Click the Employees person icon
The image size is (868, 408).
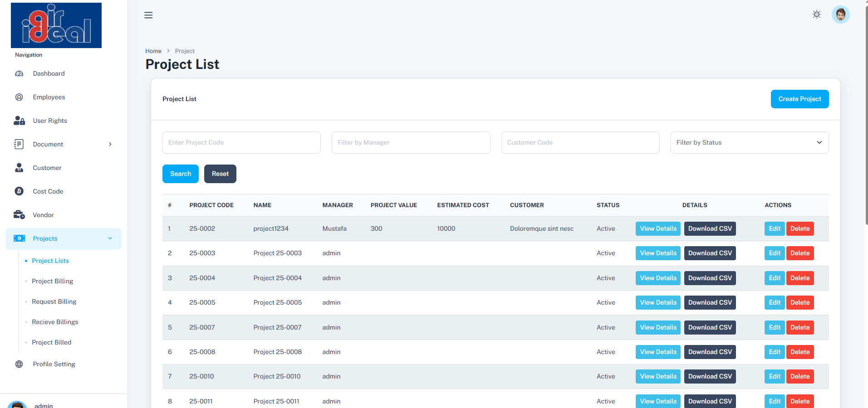(x=19, y=97)
